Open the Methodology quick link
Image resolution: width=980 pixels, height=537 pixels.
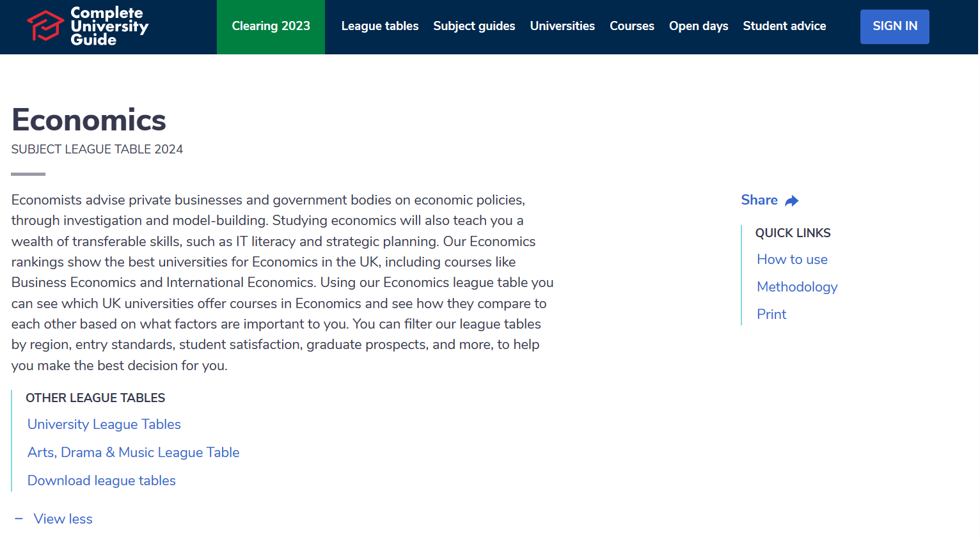[x=797, y=287]
